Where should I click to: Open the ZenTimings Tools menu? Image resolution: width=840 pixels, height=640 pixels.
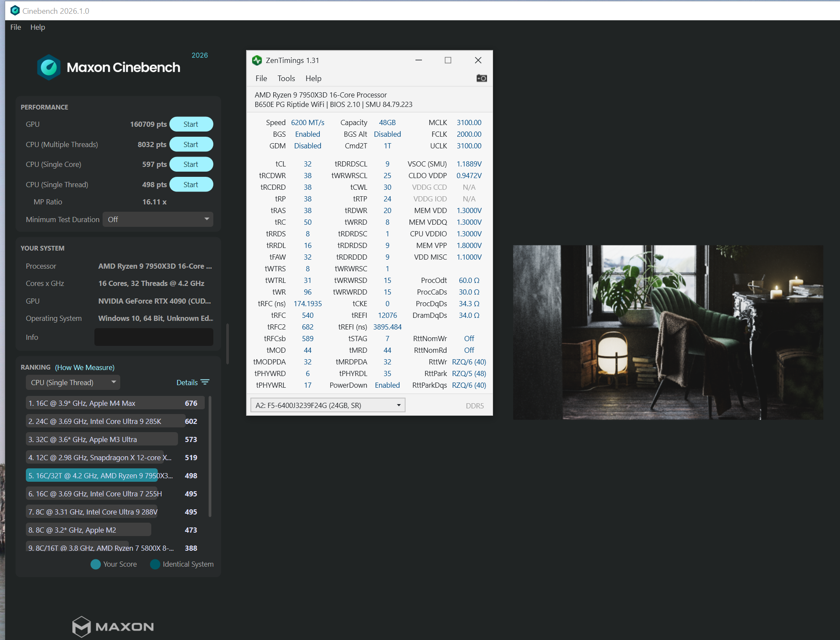pyautogui.click(x=286, y=78)
